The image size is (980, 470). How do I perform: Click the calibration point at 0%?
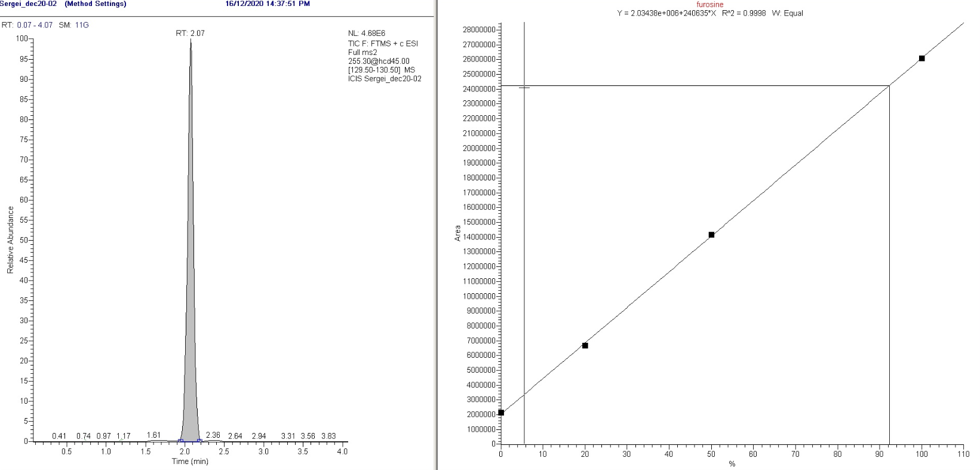click(x=501, y=413)
